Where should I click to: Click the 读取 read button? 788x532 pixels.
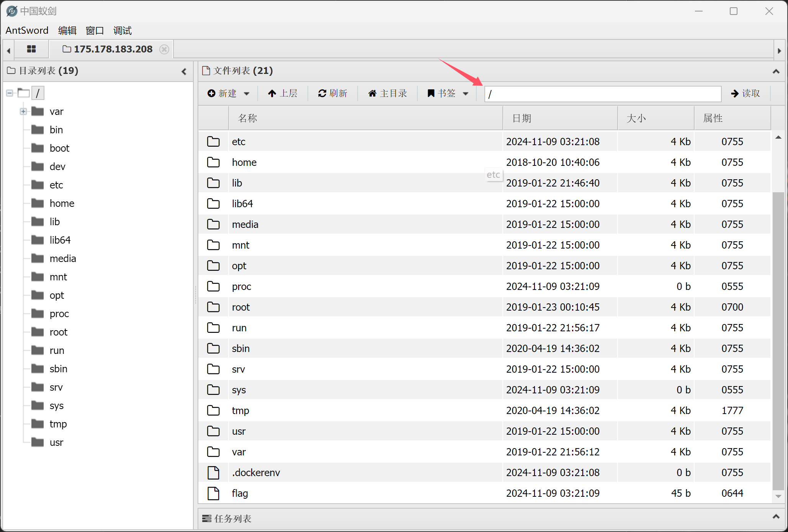[x=745, y=93]
